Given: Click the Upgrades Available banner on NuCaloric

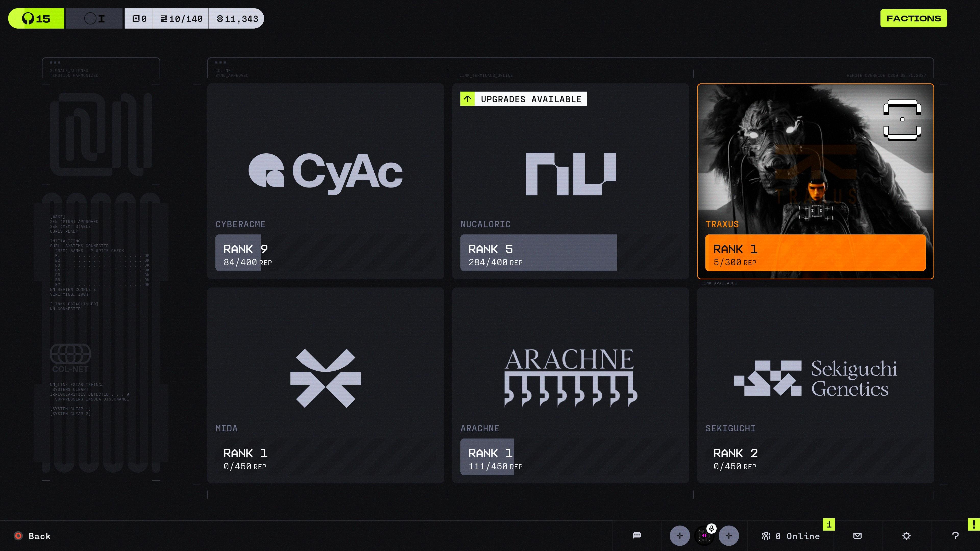Looking at the screenshot, I should pyautogui.click(x=523, y=99).
